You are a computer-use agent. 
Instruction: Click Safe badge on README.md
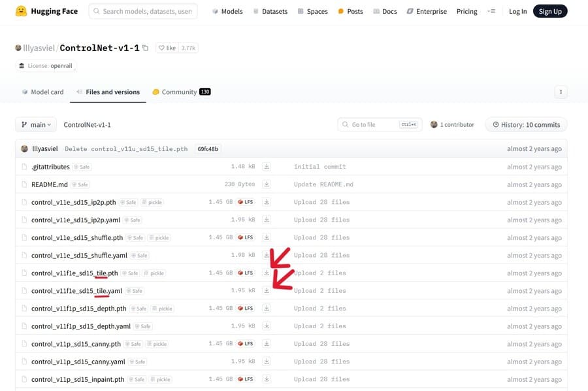point(80,184)
